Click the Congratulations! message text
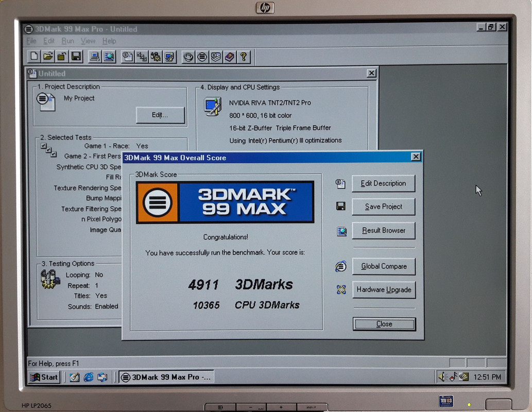The width and height of the screenshot is (532, 412). 226,237
